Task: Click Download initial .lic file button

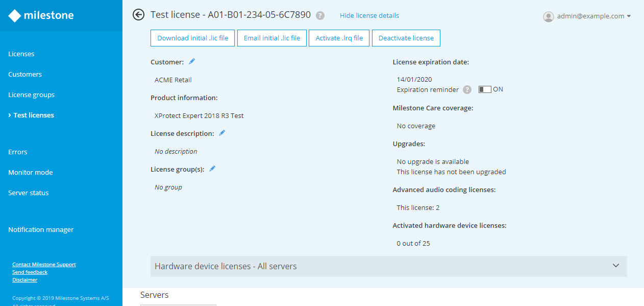Action: 193,38
